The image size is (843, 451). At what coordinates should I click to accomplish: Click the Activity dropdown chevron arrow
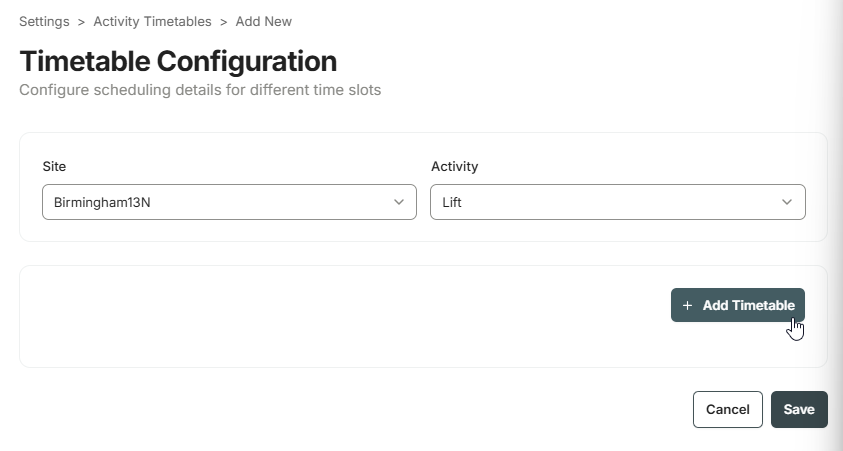787,202
